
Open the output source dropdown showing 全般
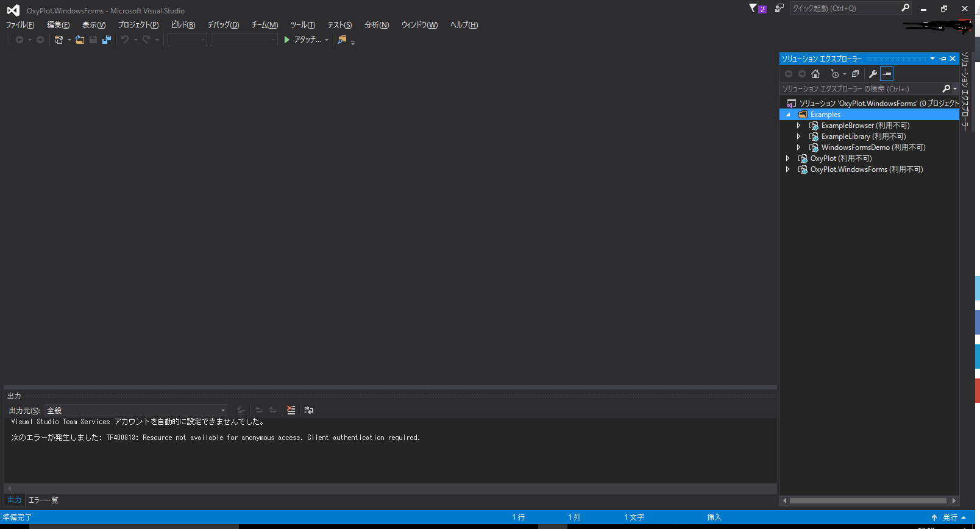pos(135,410)
